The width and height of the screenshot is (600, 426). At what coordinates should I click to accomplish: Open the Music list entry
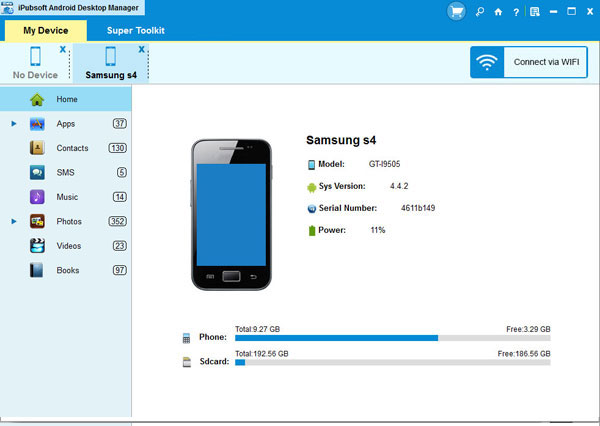pos(66,197)
